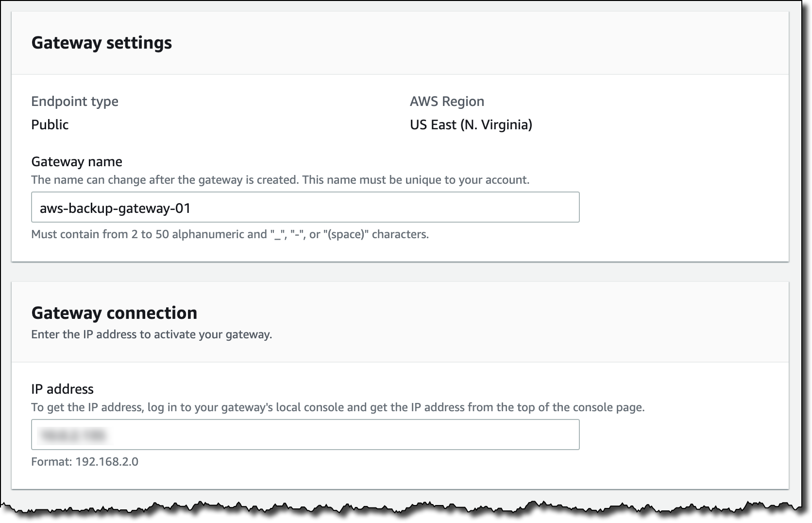Click the local console instruction text
Image resolution: width=812 pixels, height=523 pixels.
point(338,407)
